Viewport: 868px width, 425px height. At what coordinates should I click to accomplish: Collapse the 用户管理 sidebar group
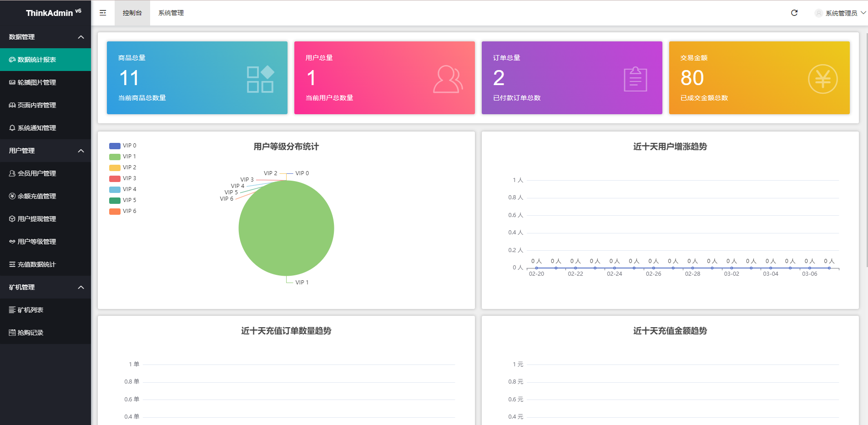(x=45, y=151)
